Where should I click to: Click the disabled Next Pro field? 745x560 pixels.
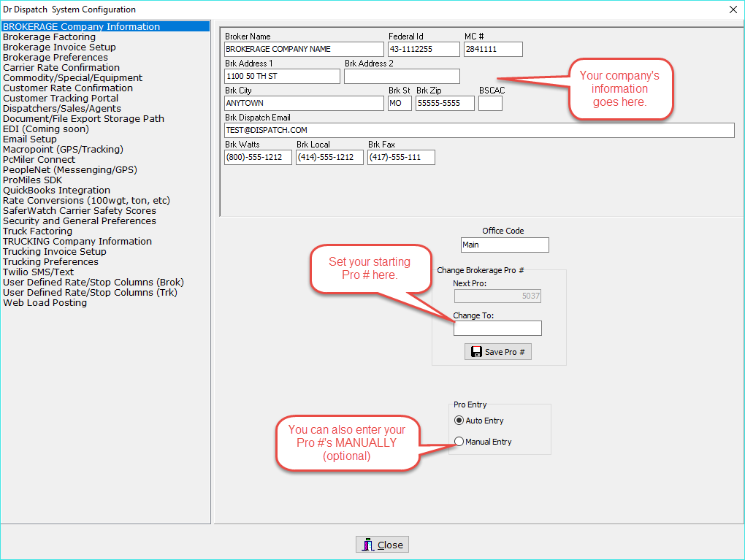tap(497, 296)
